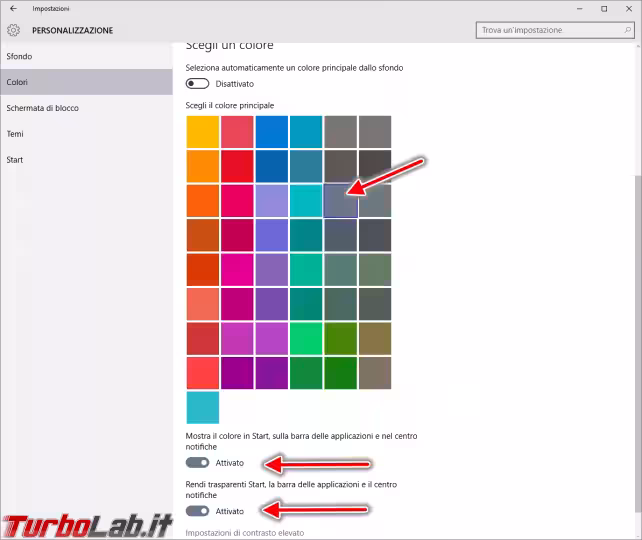642x540 pixels.
Task: Open the Start section
Action: tap(86, 160)
